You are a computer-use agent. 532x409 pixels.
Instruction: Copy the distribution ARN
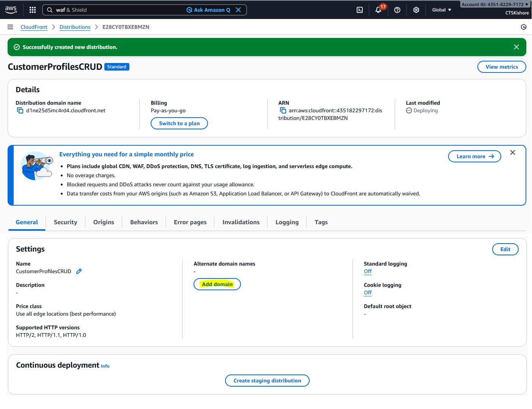click(x=283, y=111)
